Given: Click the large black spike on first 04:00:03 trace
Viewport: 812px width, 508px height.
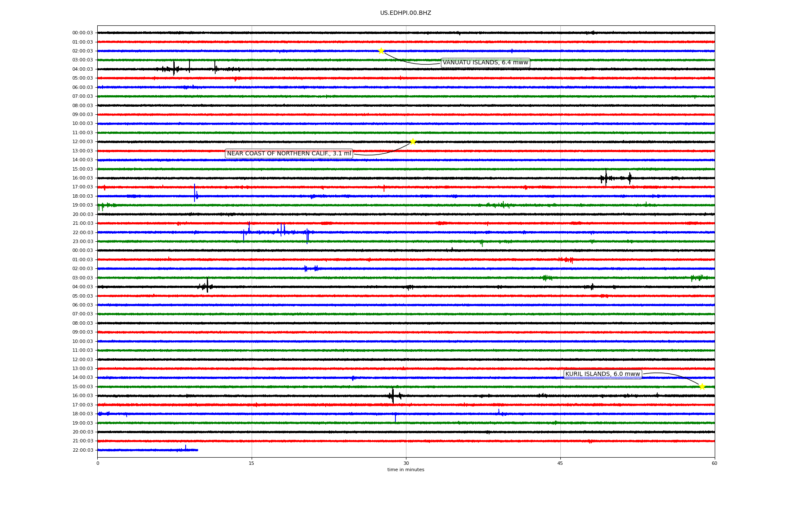Looking at the screenshot, I should click(174, 68).
